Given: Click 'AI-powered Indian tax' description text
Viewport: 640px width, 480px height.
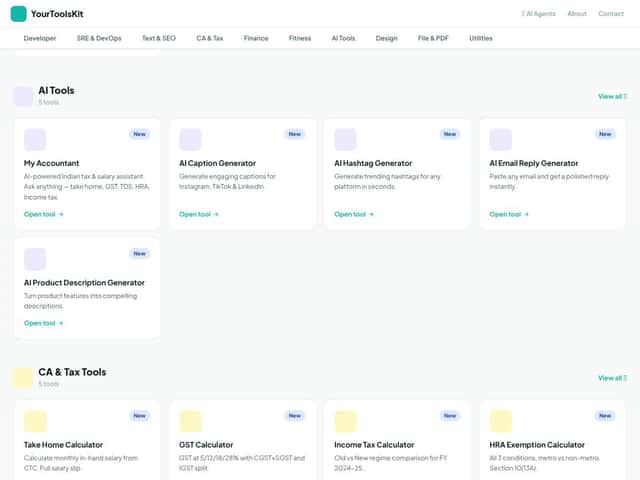Looking at the screenshot, I should (x=87, y=187).
